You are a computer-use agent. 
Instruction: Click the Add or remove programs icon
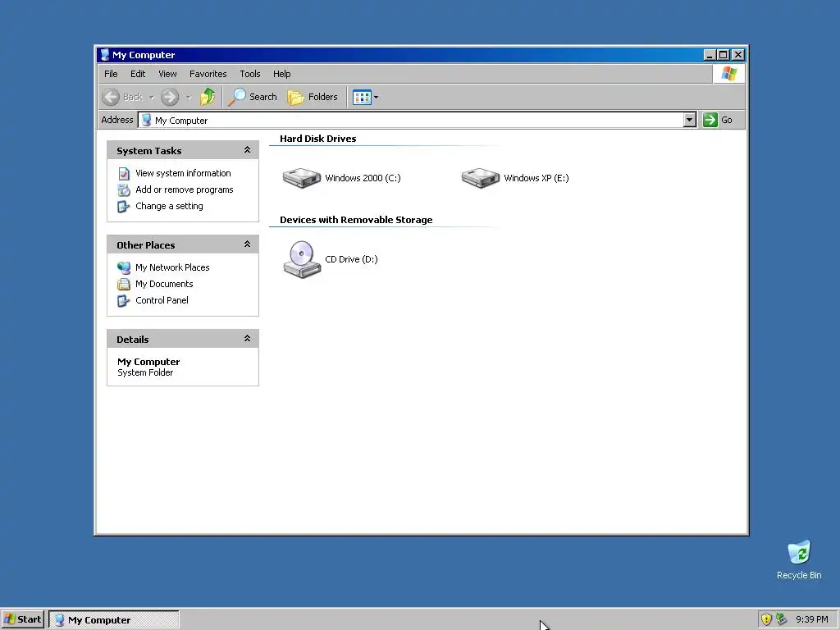124,190
